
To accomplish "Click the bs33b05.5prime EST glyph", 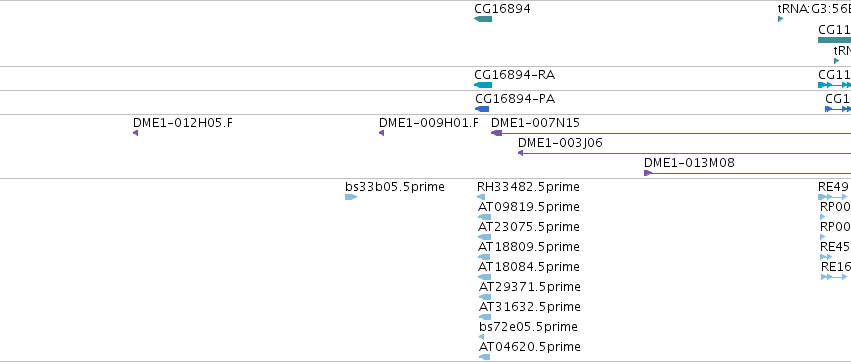I will click(x=351, y=197).
